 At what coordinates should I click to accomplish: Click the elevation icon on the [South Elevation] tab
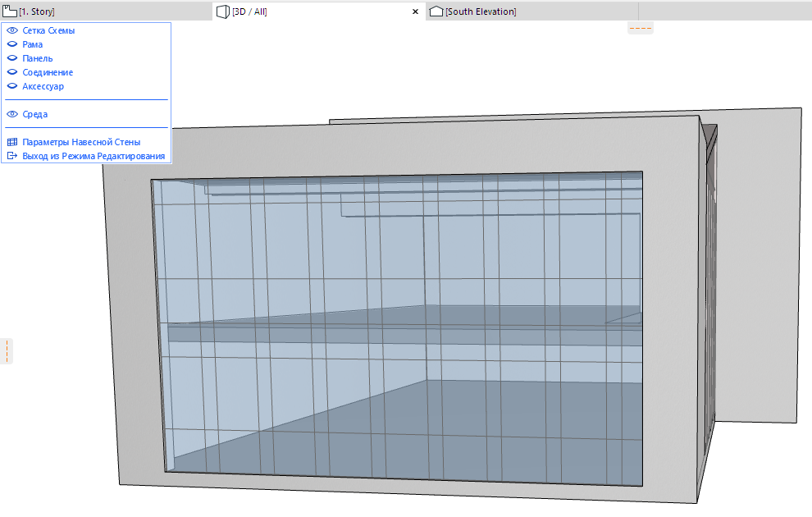coord(437,11)
